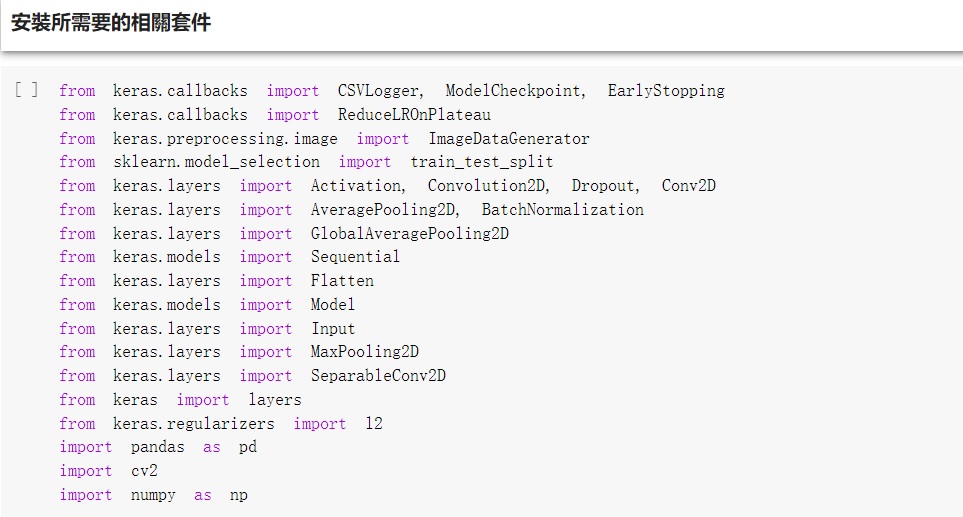Click keras.preprocessing.image module name
The width and height of the screenshot is (963, 517).
225,139
